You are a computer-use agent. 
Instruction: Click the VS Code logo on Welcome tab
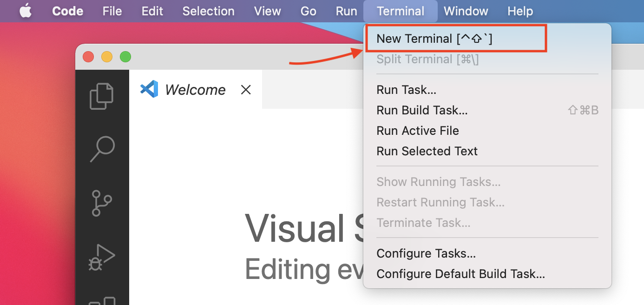coord(149,89)
